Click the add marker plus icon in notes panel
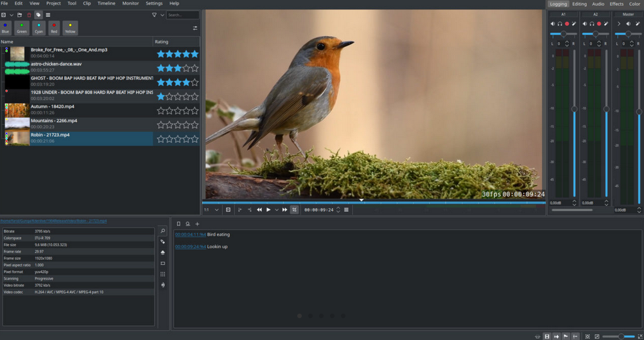644x340 pixels. 197,224
